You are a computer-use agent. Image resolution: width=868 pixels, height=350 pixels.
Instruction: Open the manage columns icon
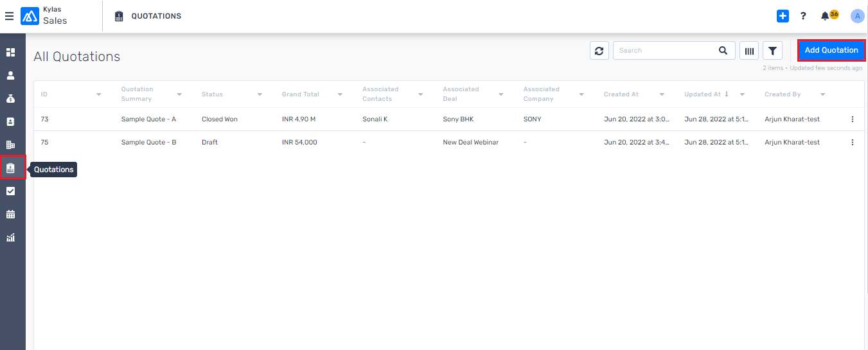(x=749, y=50)
